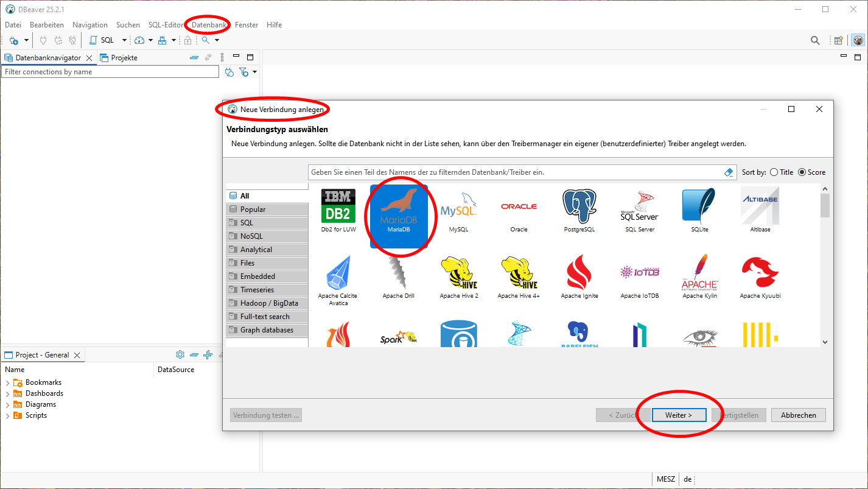Expand the Scripts folder in Project panel
This screenshot has width=868, height=489.
coord(8,415)
